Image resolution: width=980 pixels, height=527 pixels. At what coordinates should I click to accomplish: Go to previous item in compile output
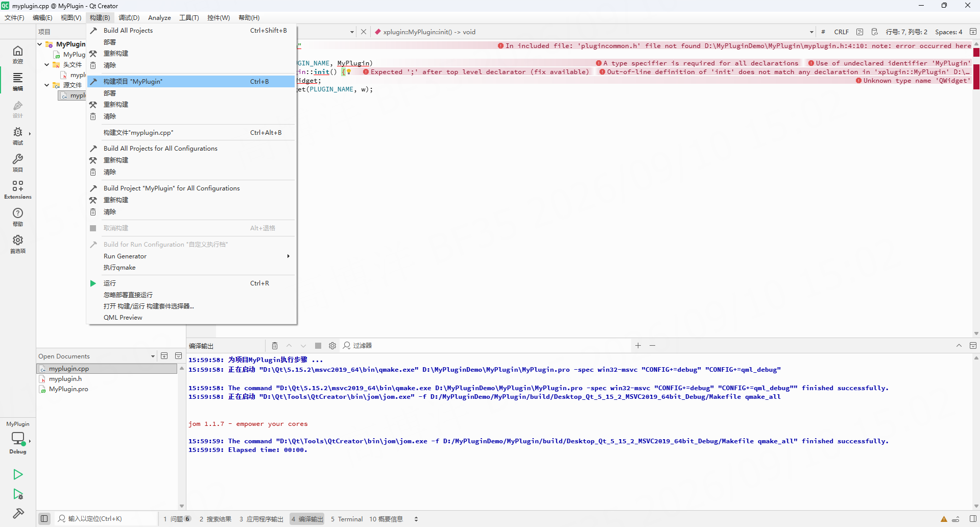coord(289,346)
